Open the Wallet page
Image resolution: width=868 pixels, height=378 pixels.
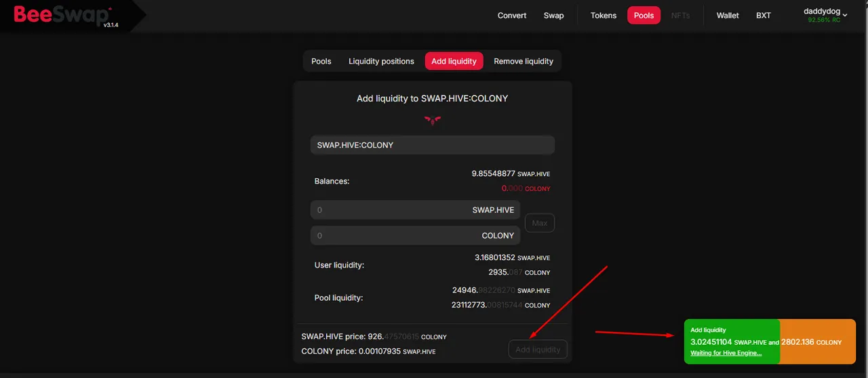[728, 16]
